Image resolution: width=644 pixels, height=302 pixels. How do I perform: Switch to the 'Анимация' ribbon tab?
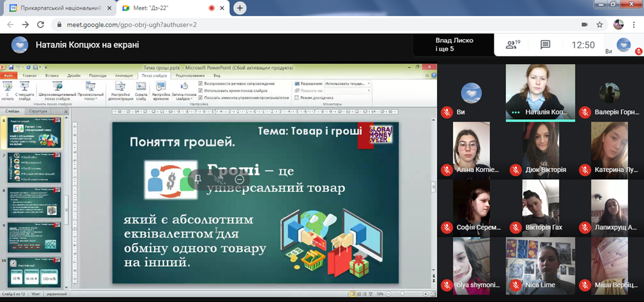pyautogui.click(x=124, y=75)
